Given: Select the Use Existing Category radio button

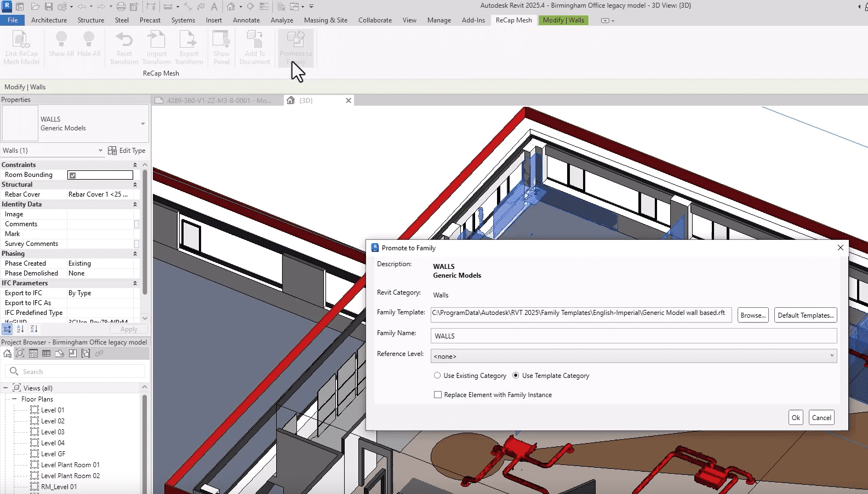Looking at the screenshot, I should tap(437, 376).
